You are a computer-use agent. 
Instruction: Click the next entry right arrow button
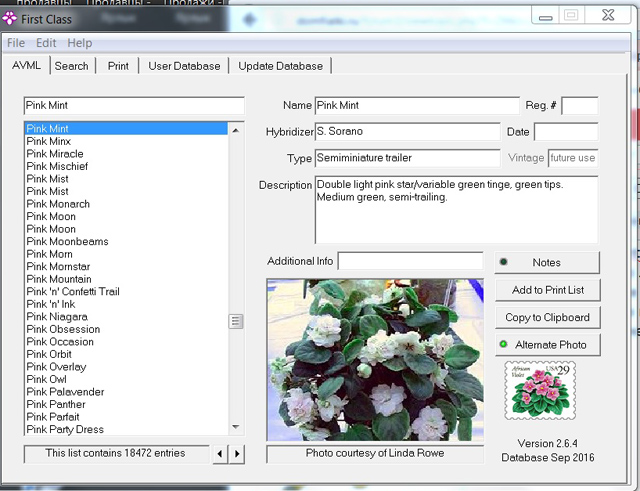(237, 453)
